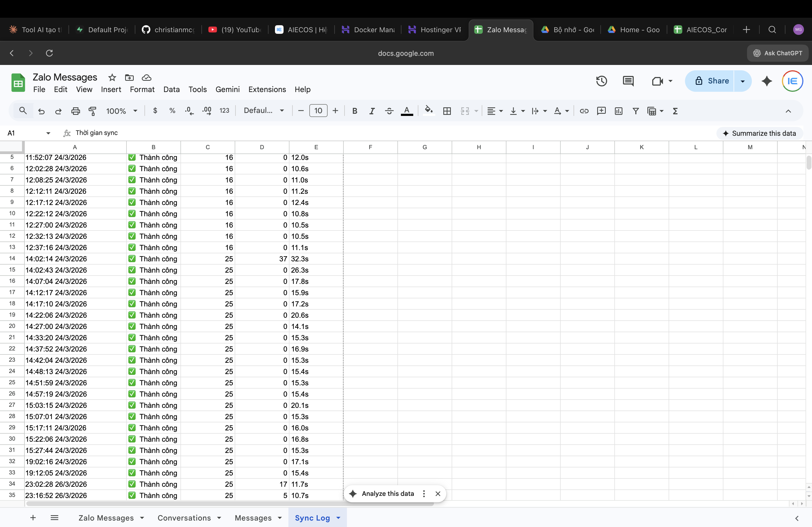This screenshot has height=527, width=812.
Task: Click the Insert link icon
Action: point(584,111)
